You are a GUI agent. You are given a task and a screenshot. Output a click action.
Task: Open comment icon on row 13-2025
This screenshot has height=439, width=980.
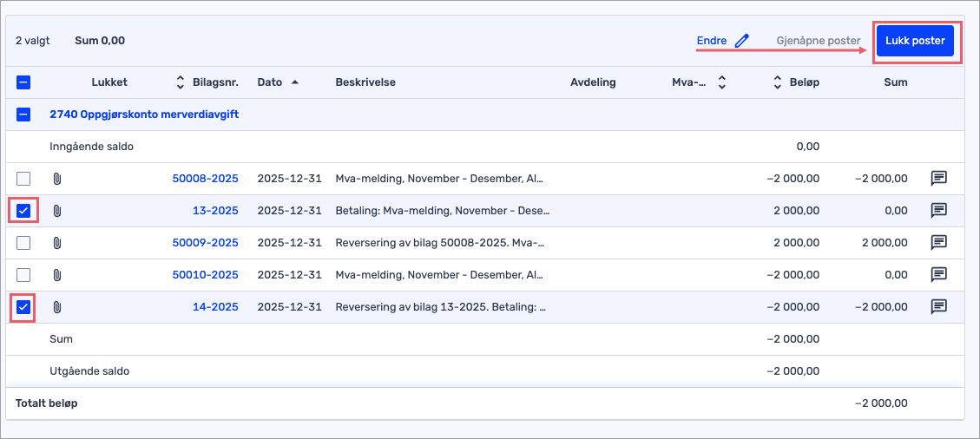tap(938, 211)
